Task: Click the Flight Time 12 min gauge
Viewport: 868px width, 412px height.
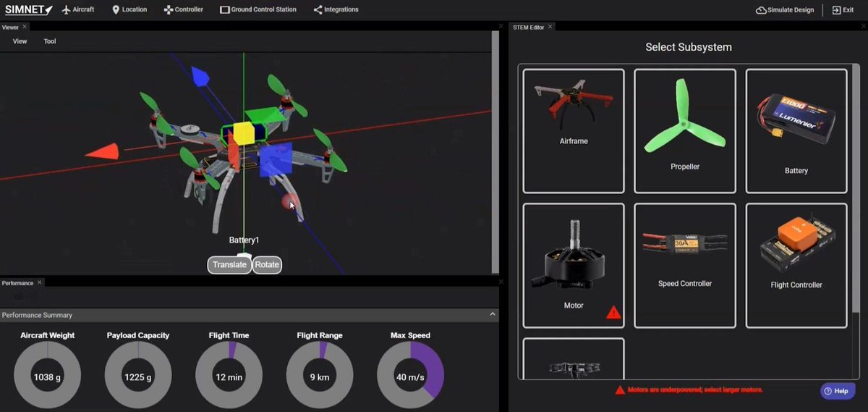Action: coord(229,376)
